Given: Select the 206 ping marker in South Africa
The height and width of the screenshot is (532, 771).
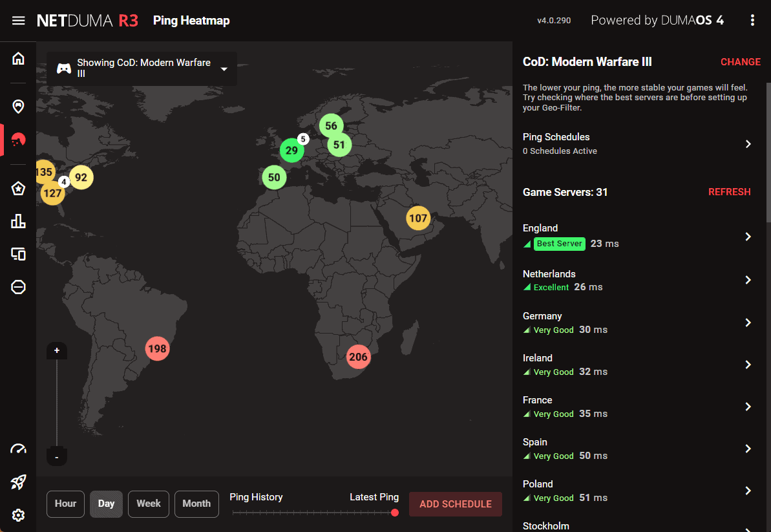Looking at the screenshot, I should pos(357,357).
